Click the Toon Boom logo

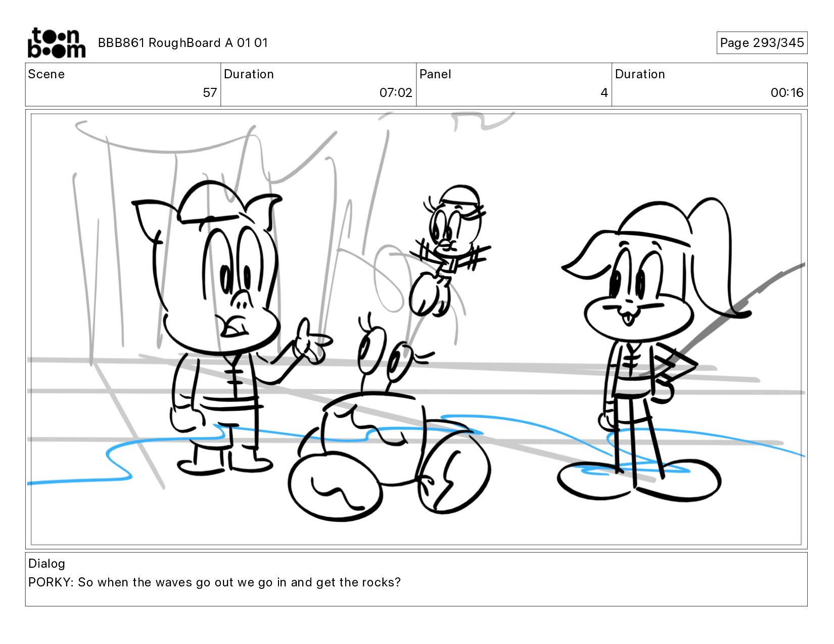tap(56, 43)
